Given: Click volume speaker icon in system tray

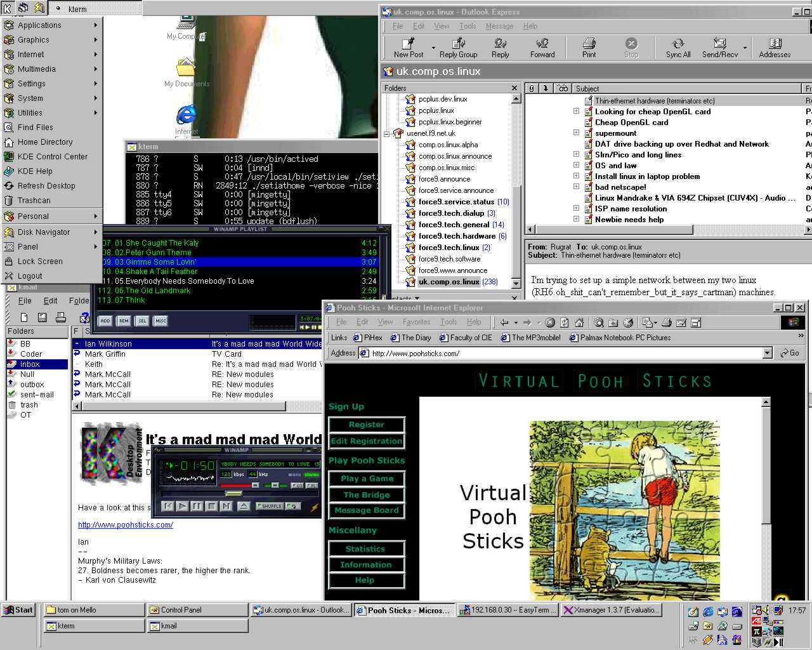Looking at the screenshot, I should click(x=767, y=610).
